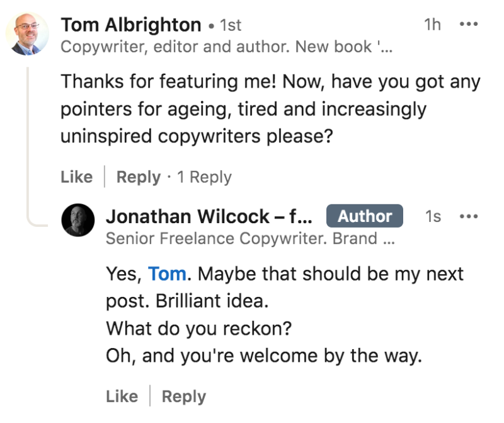Like Tom Albrighton's comment

point(77,177)
